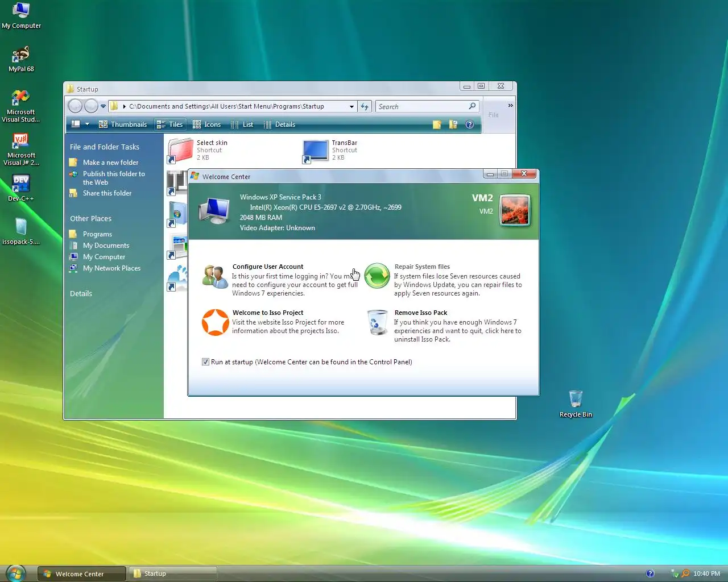
Task: Open Programs from Other Places
Action: pos(97,234)
